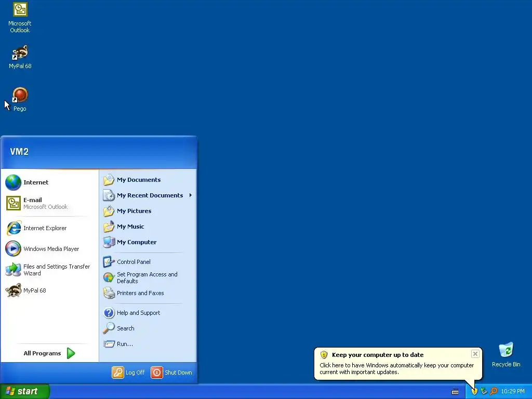Screen dimensions: 532x399
Task: Select the Pego desktop shortcut
Action: coord(20,99)
